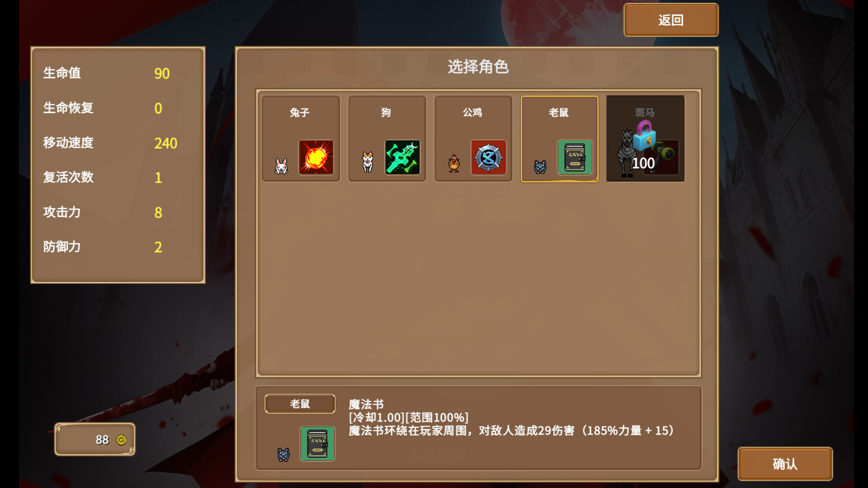Click the dog sprite icon
The width and height of the screenshot is (868, 488).
368,162
